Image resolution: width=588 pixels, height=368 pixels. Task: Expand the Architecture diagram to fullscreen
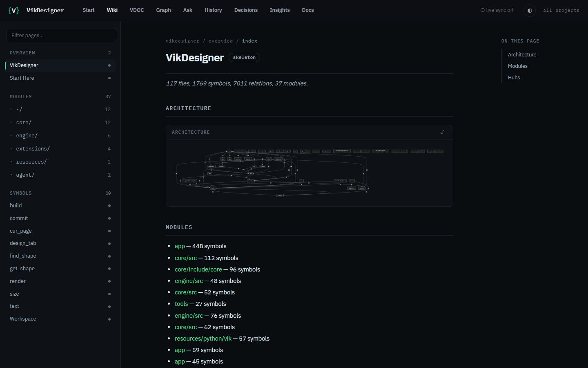click(442, 132)
